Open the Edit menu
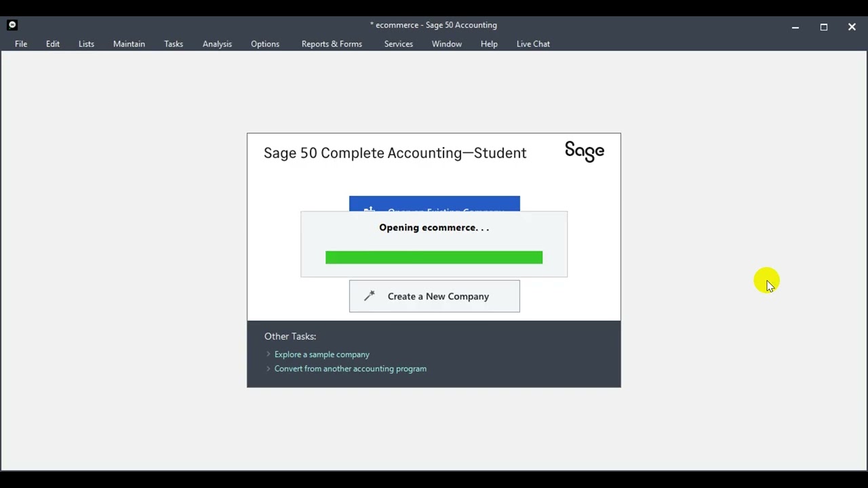Viewport: 868px width, 488px height. coord(53,44)
